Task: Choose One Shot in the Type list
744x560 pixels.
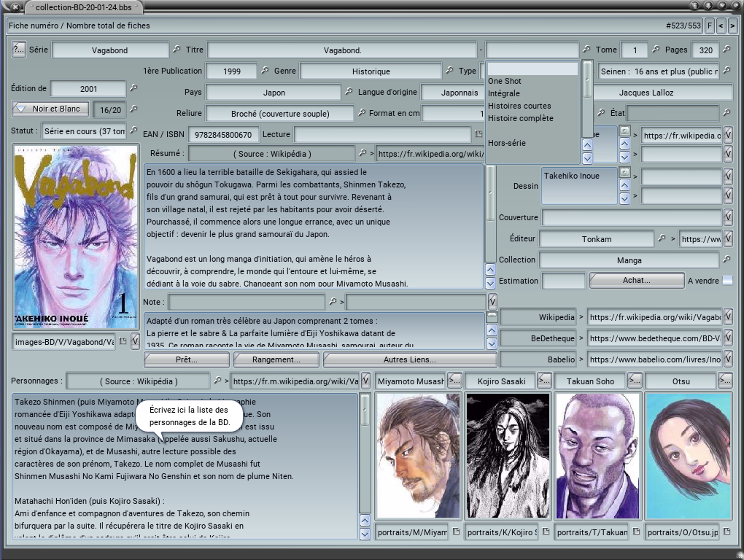Action: point(504,81)
